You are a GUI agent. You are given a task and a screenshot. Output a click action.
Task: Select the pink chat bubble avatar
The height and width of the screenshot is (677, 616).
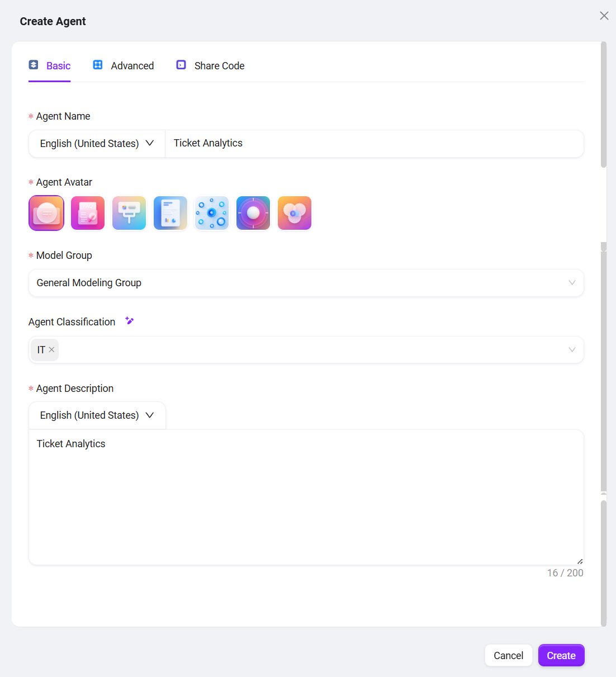coord(46,213)
